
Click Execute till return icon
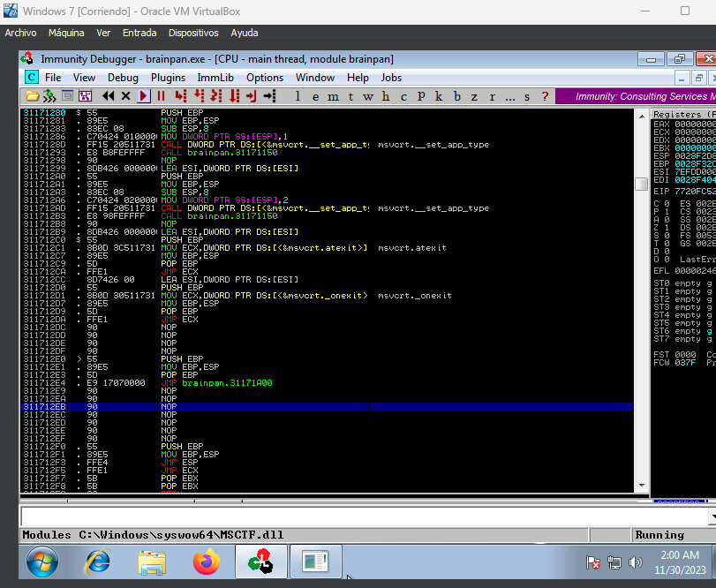click(251, 96)
